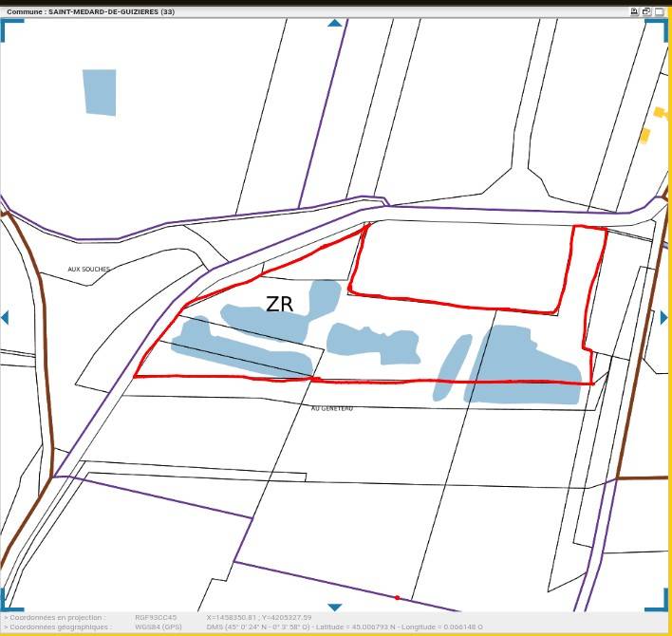Click the commune title SAINT-MEDARD-DE-GUIZIERES
This screenshot has width=672, height=636.
pos(90,11)
